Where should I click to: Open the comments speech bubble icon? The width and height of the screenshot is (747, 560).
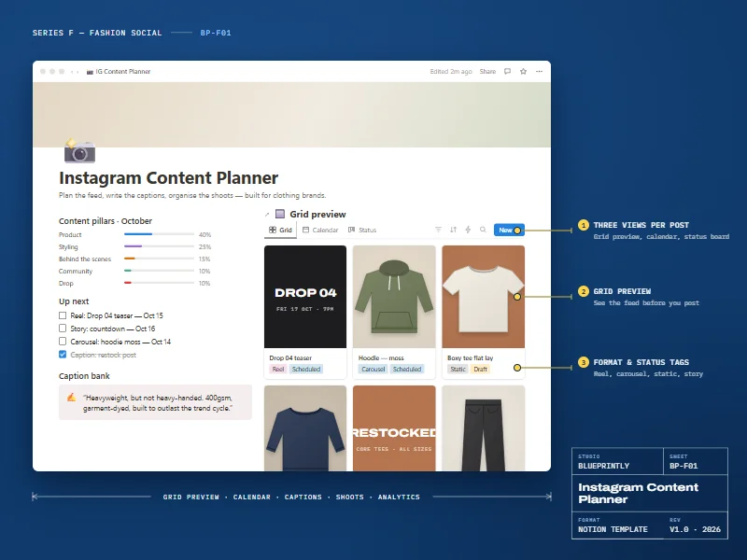(x=507, y=72)
